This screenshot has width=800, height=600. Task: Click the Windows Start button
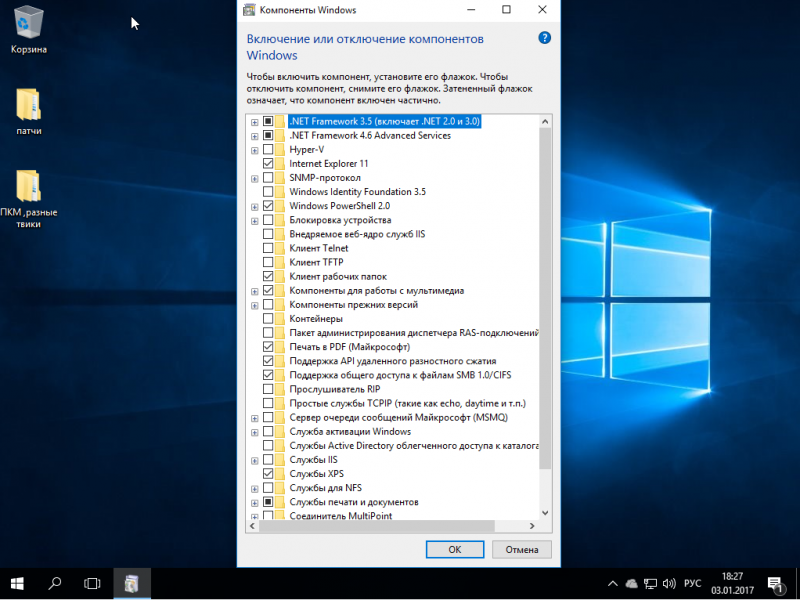[17, 583]
